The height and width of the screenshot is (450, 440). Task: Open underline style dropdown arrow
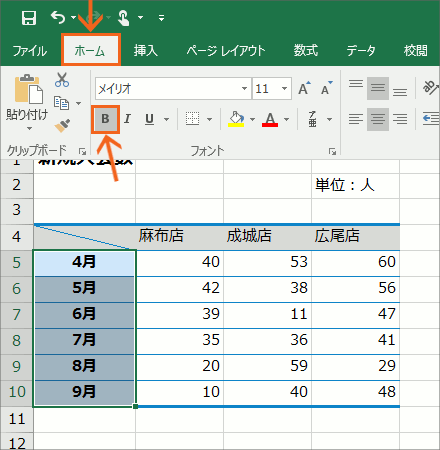point(166,119)
